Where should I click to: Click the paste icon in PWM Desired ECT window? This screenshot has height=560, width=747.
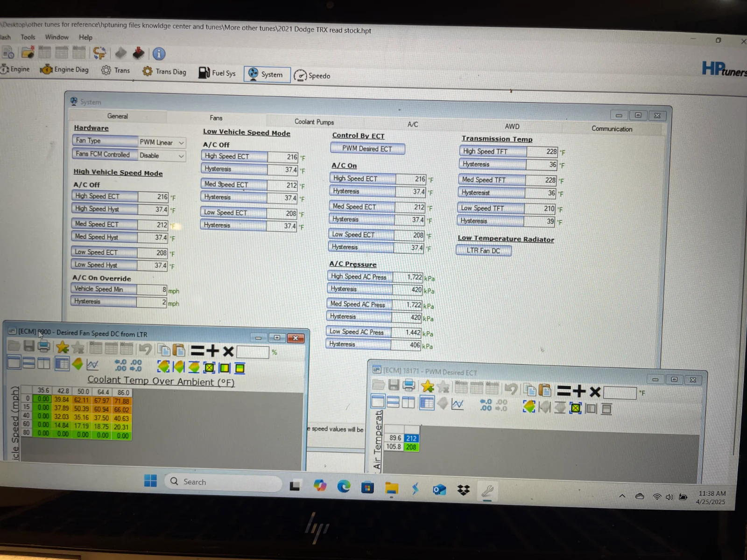pos(544,390)
